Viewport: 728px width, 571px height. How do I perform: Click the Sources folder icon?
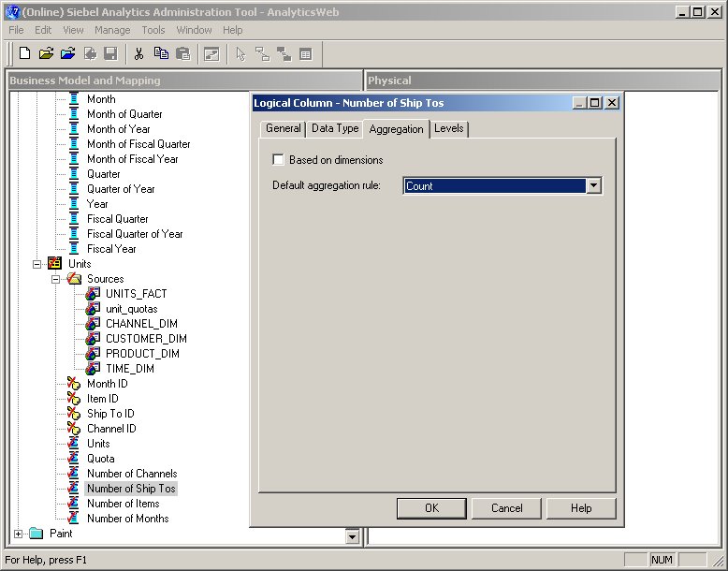[74, 278]
